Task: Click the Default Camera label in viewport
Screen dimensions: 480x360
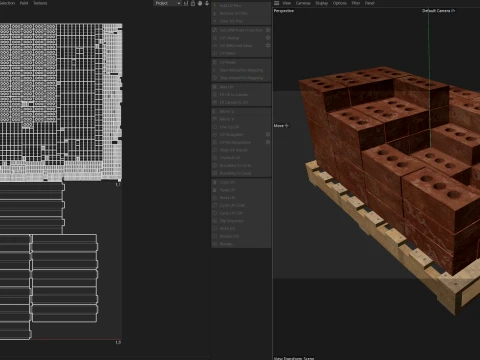Action: (x=438, y=11)
